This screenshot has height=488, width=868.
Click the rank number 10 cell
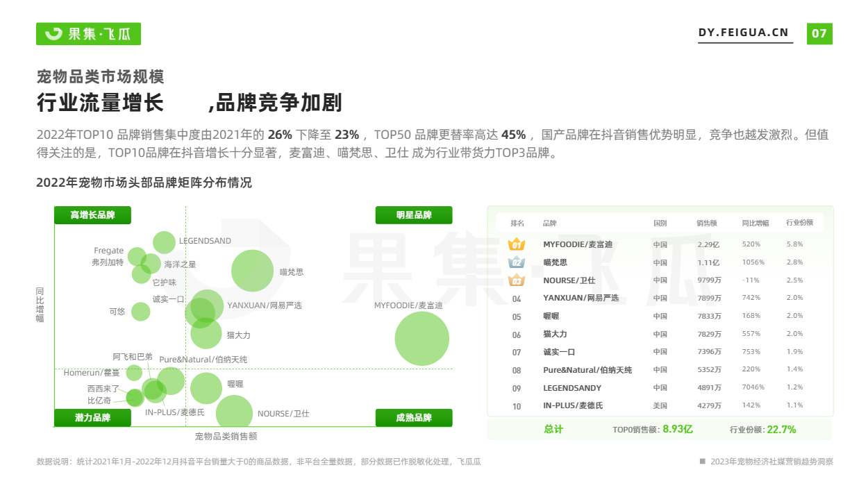point(516,406)
